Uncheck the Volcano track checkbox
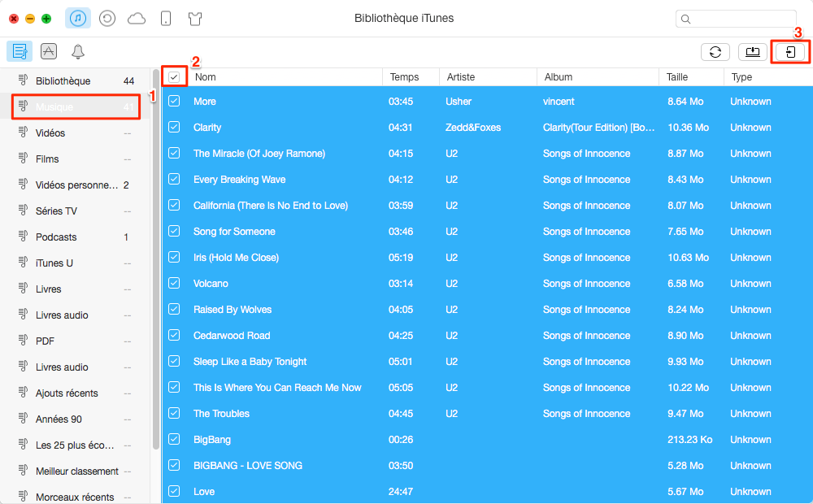This screenshot has width=813, height=504. (x=174, y=283)
